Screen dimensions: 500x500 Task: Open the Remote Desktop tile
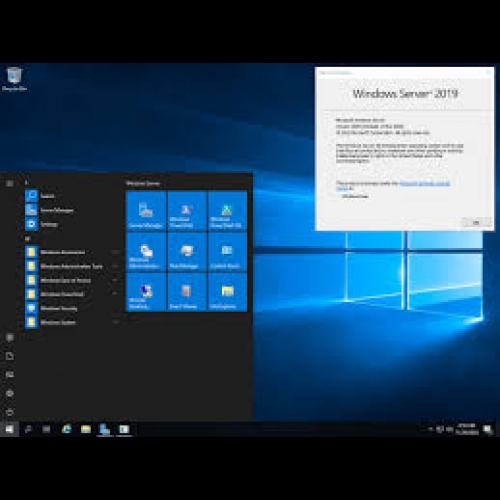(146, 292)
